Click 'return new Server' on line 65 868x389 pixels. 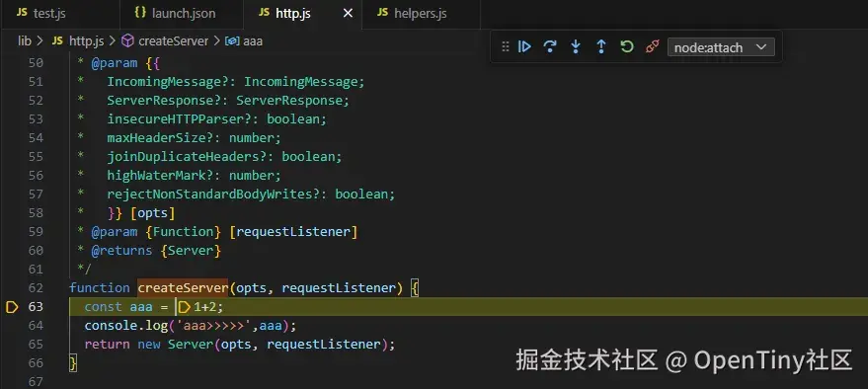[x=148, y=345]
